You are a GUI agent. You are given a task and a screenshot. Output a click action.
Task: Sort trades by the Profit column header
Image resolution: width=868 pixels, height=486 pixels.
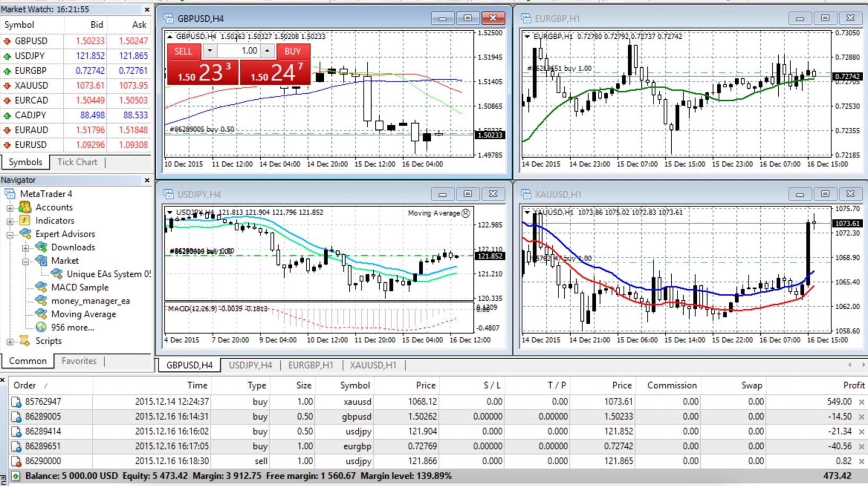[x=817, y=385]
